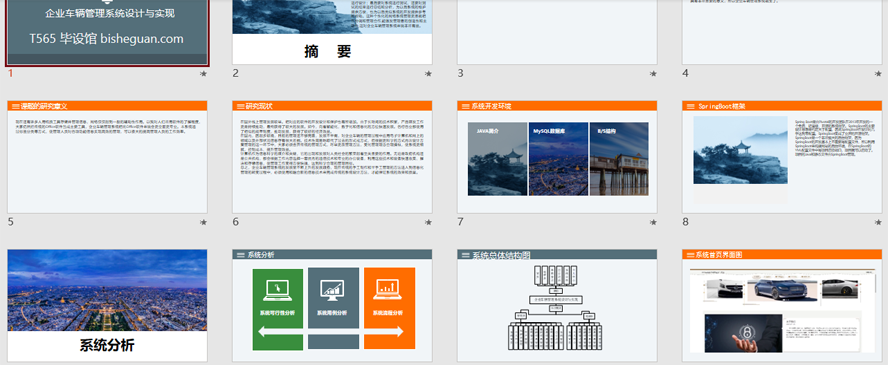Select the SpringBoot框架 slide thumbnail
888x365 pixels.
click(x=782, y=157)
